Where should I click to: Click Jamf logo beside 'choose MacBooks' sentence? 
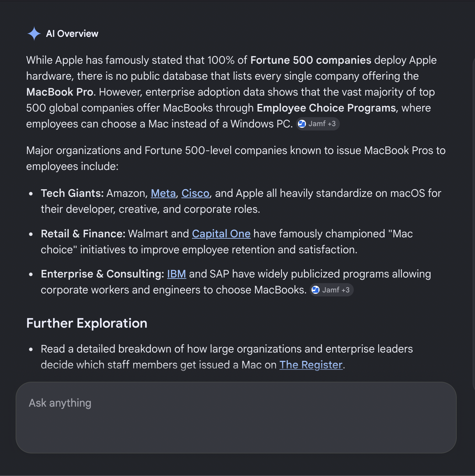[x=316, y=290]
